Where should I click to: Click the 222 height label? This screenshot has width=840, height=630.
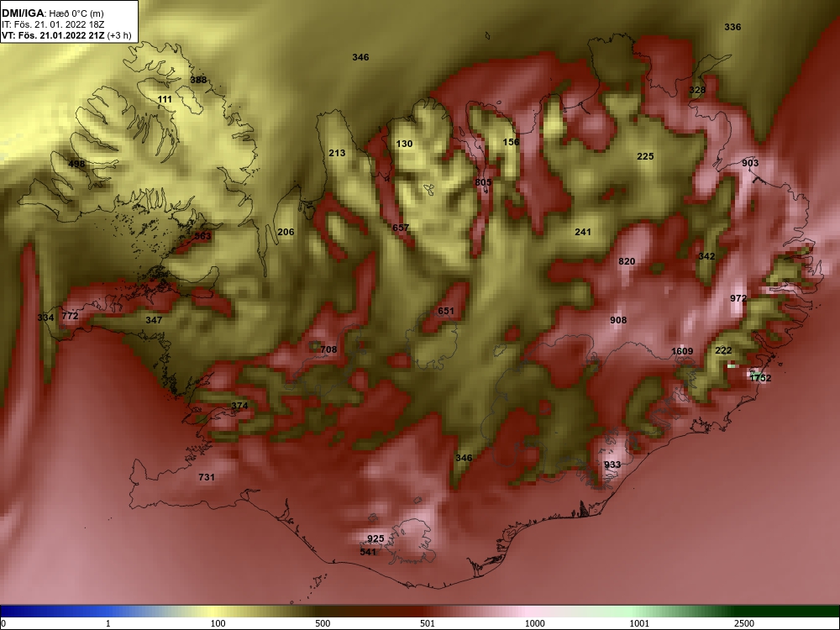pos(723,350)
